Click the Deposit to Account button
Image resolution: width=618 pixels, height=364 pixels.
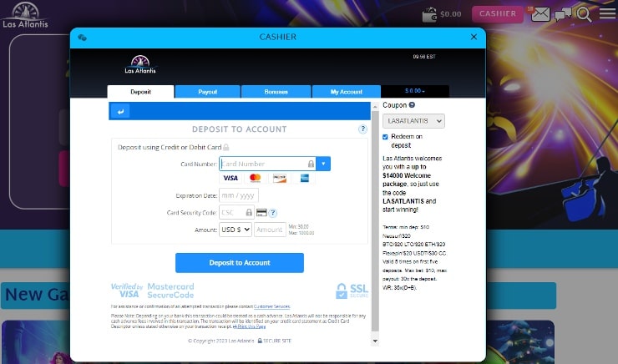[x=240, y=263]
